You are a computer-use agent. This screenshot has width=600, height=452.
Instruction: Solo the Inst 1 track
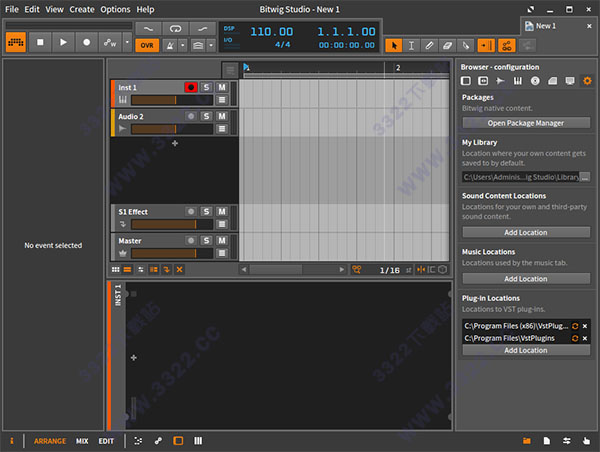(x=207, y=87)
